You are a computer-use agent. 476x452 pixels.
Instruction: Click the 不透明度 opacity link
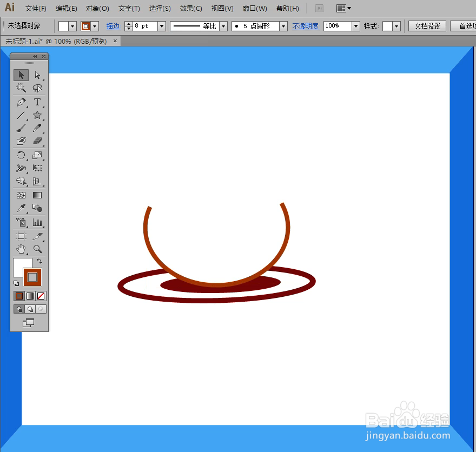click(x=306, y=26)
